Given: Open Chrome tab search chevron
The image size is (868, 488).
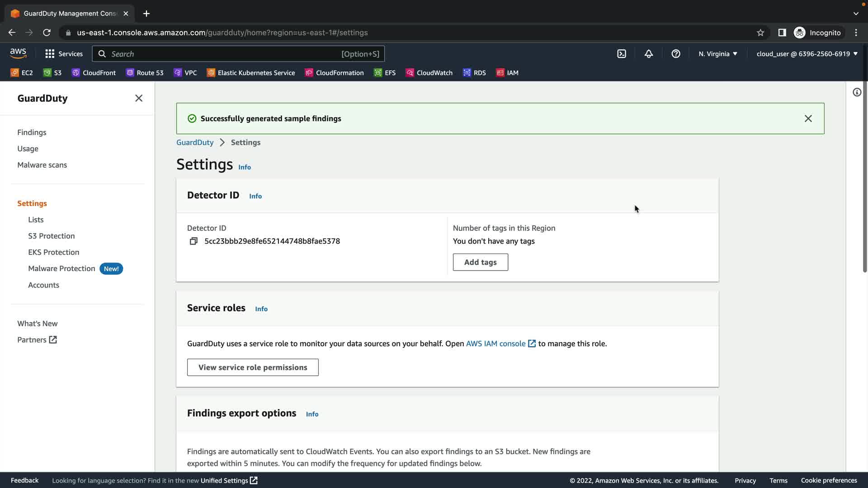Looking at the screenshot, I should [x=856, y=14].
